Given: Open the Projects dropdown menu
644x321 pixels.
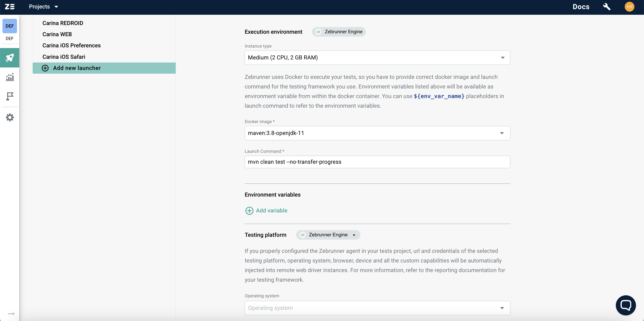Looking at the screenshot, I should pyautogui.click(x=44, y=7).
